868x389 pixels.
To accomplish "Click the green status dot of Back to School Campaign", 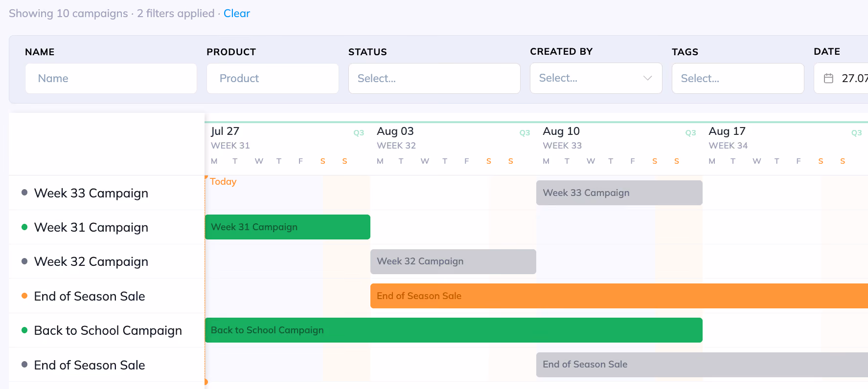I will coord(24,330).
